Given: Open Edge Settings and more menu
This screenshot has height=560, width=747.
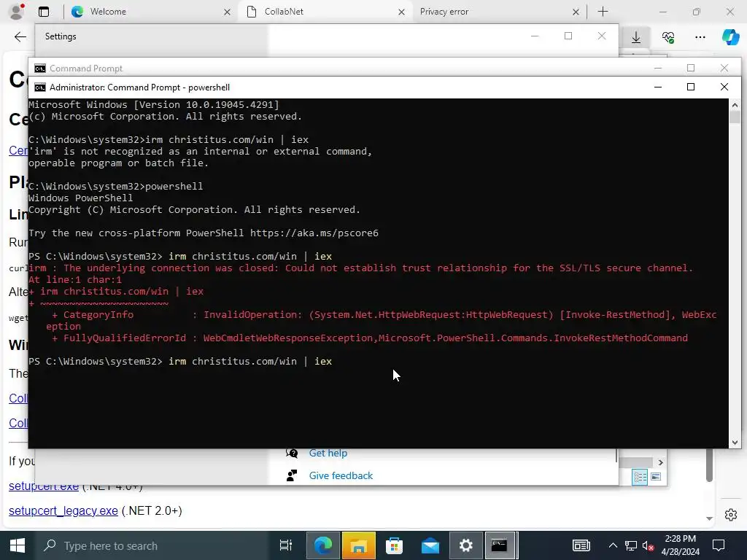Looking at the screenshot, I should [700, 37].
